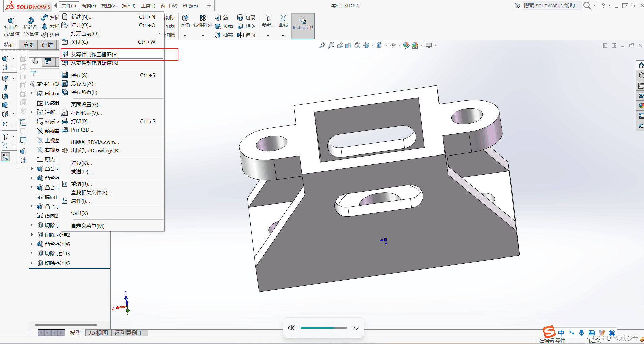Screen dimensions: 644x344
Task: Click the Help question mark icon
Action: [603, 5]
